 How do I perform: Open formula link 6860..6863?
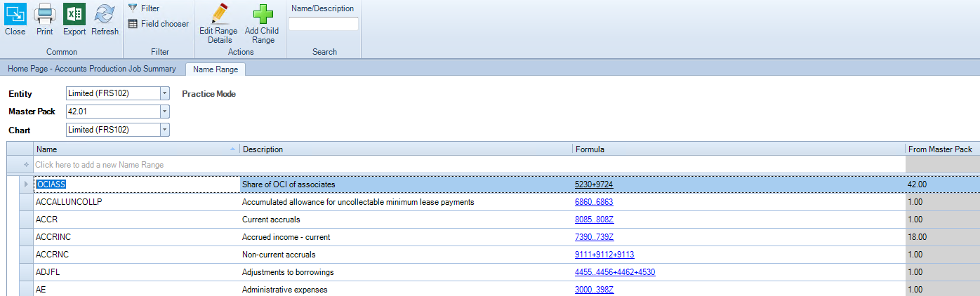594,202
